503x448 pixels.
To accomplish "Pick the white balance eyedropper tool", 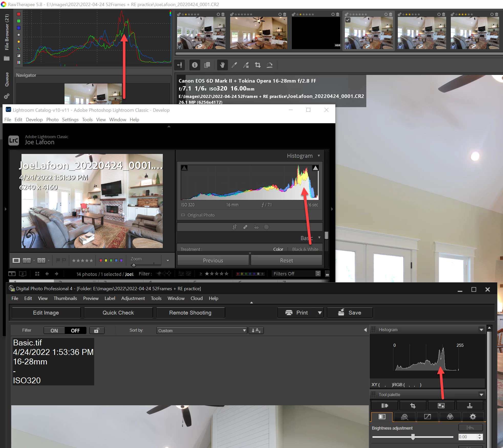I will 234,65.
